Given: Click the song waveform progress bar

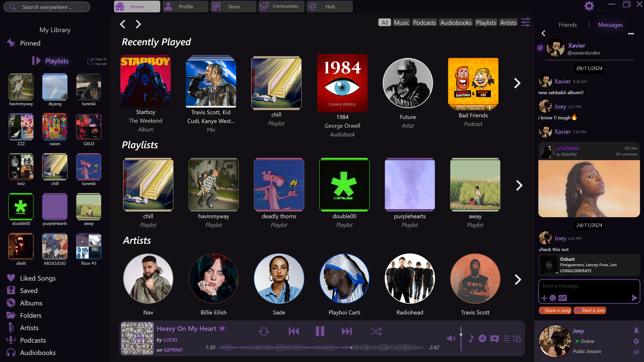Looking at the screenshot, I should [x=322, y=348].
